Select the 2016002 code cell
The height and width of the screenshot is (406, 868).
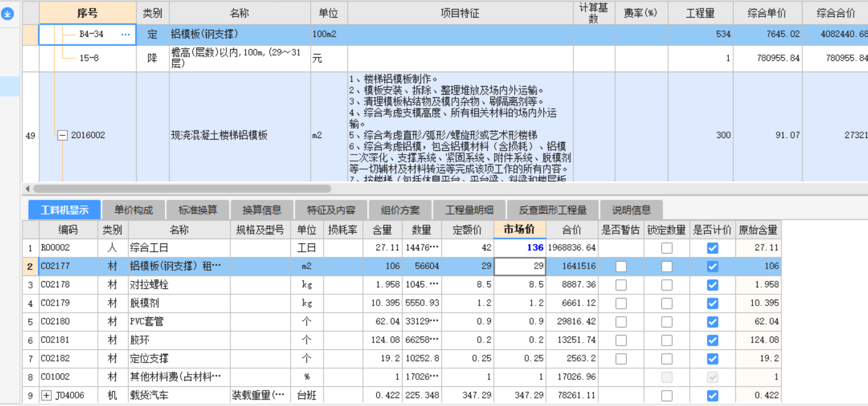coord(88,135)
